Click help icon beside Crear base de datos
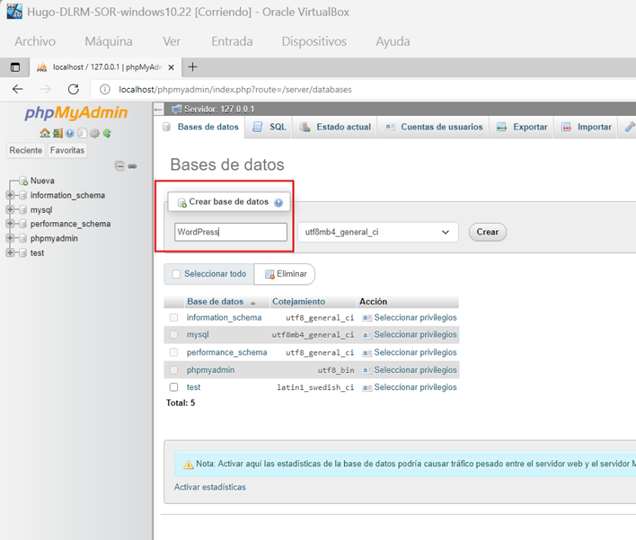The image size is (636, 540). coord(278,202)
